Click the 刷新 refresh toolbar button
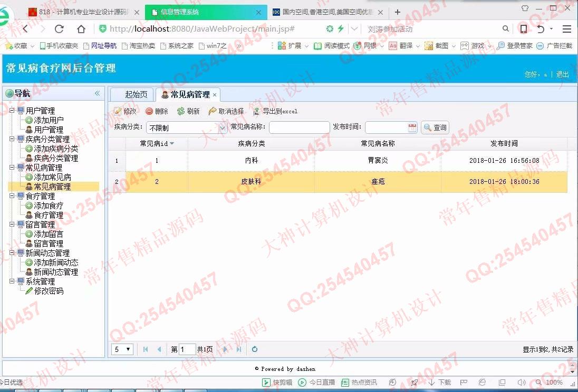This screenshot has width=578, height=392. tap(188, 111)
